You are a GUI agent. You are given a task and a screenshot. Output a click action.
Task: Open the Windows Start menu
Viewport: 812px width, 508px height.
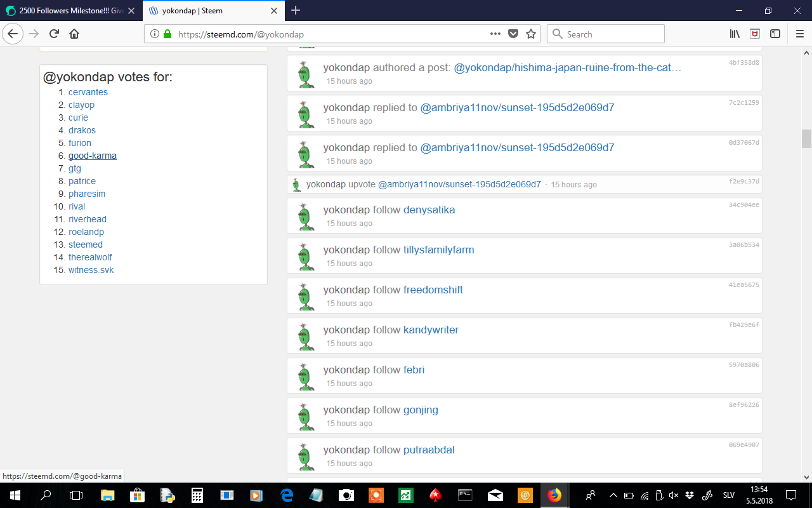tap(15, 495)
